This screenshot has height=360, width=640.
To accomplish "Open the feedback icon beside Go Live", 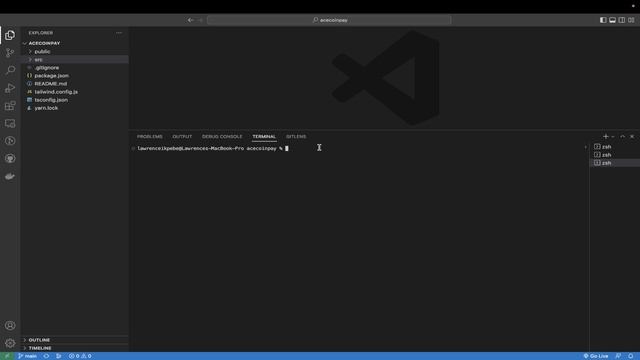I will coord(618,356).
